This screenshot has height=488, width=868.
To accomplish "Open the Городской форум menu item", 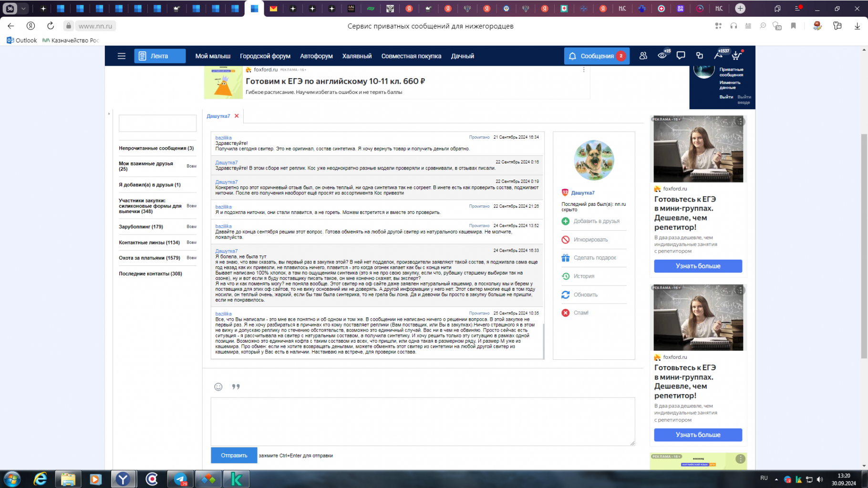I will pos(265,56).
